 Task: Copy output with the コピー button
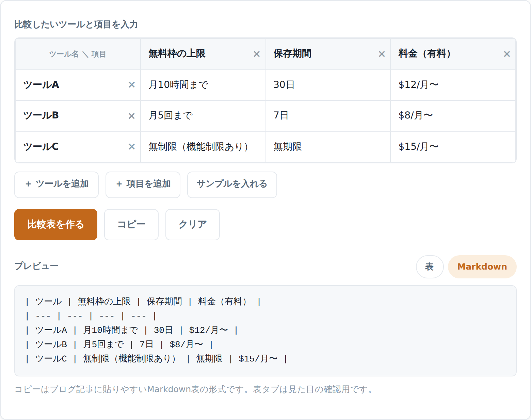[131, 225]
